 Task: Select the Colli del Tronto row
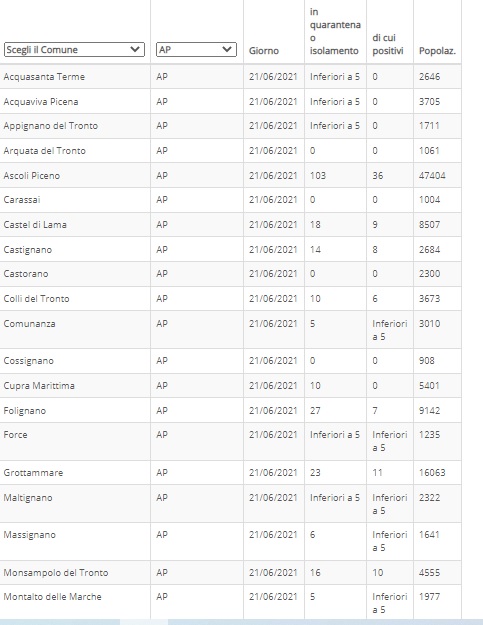pos(230,299)
